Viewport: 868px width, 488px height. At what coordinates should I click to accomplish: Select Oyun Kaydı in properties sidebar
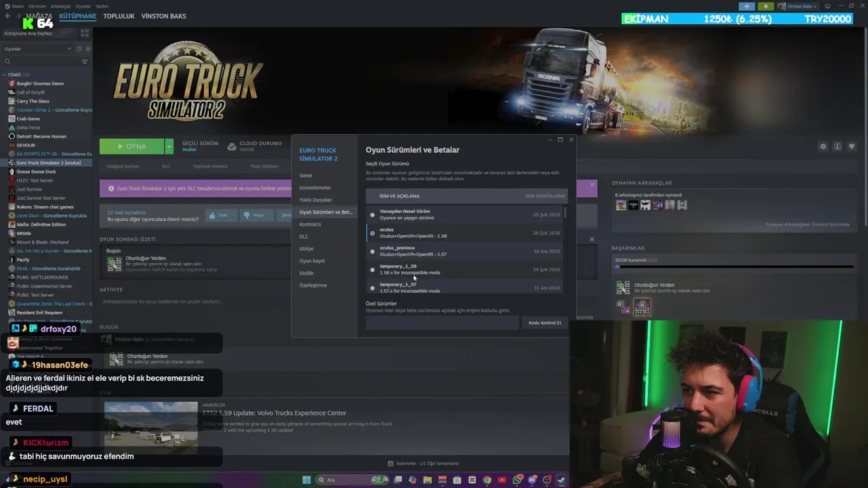click(x=312, y=261)
